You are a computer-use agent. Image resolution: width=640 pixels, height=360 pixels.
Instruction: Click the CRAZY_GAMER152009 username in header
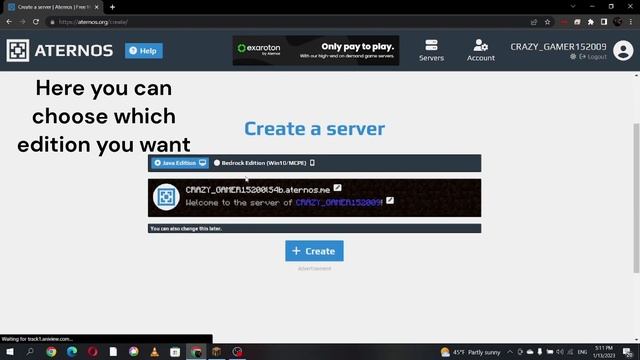coord(558,47)
